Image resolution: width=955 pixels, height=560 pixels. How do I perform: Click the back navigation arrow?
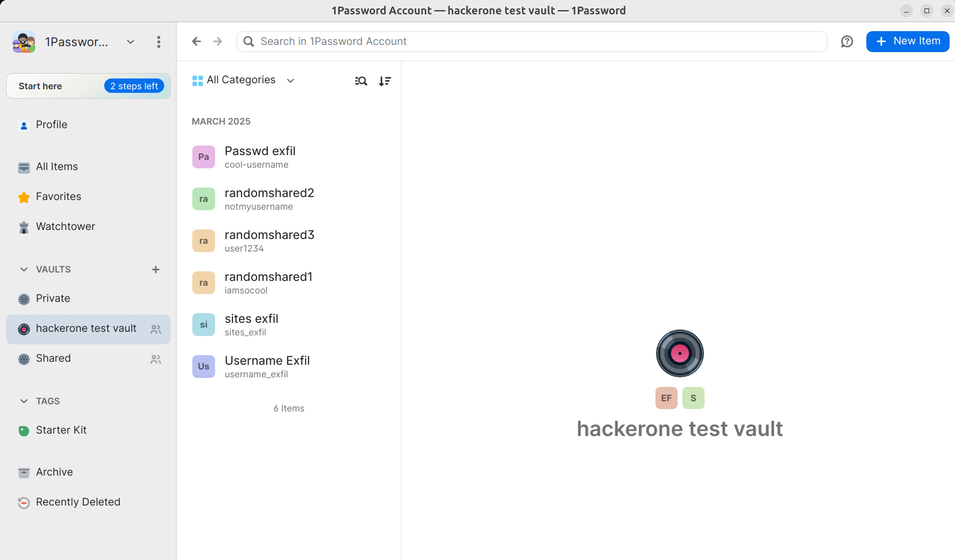(x=197, y=41)
